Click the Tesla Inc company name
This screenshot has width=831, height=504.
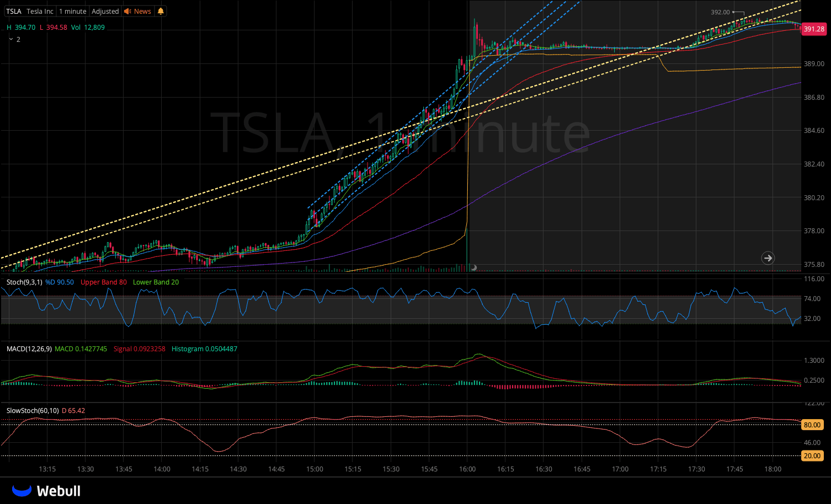click(40, 11)
